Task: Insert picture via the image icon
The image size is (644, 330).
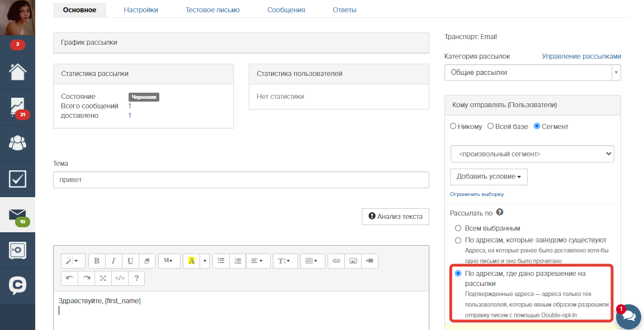Action: pyautogui.click(x=353, y=261)
